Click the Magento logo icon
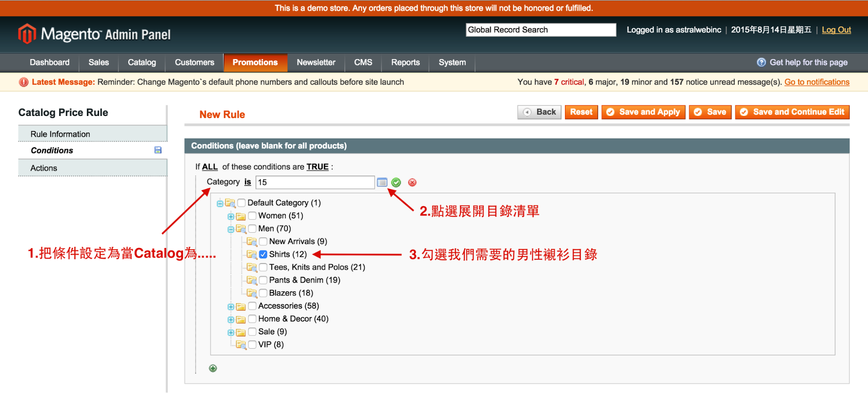868x393 pixels. (x=27, y=34)
